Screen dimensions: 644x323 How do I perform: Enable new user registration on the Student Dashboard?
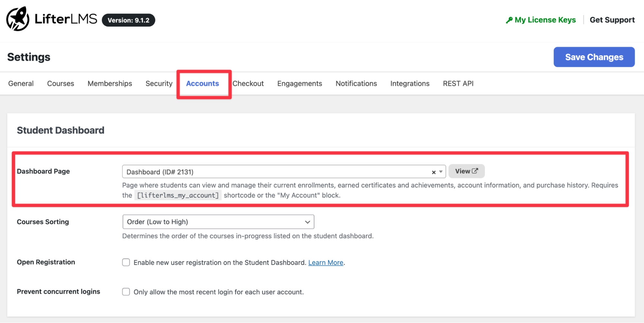tap(126, 262)
